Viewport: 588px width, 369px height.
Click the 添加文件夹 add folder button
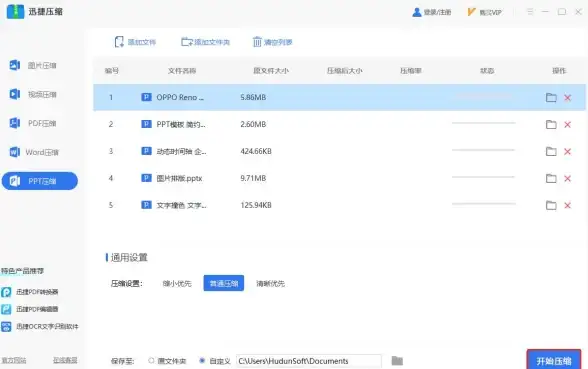pyautogui.click(x=205, y=42)
